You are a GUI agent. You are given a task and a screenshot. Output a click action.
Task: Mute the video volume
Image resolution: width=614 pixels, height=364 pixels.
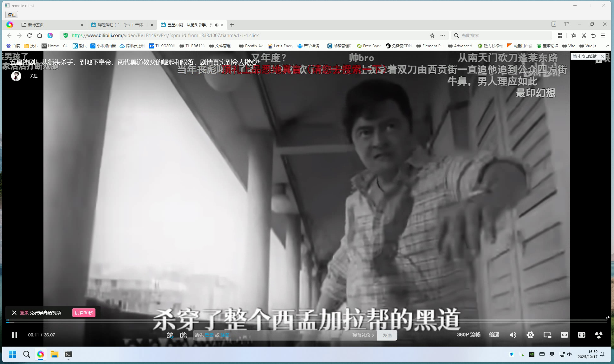(513, 335)
